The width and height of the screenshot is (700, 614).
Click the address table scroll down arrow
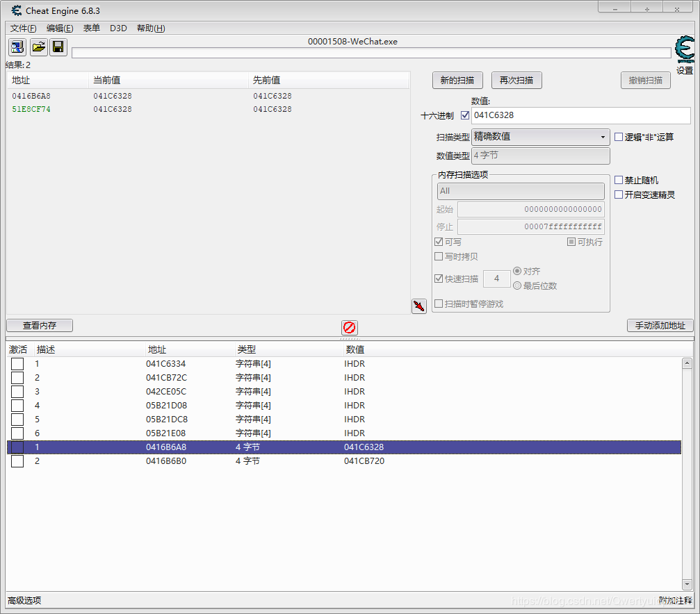(687, 584)
